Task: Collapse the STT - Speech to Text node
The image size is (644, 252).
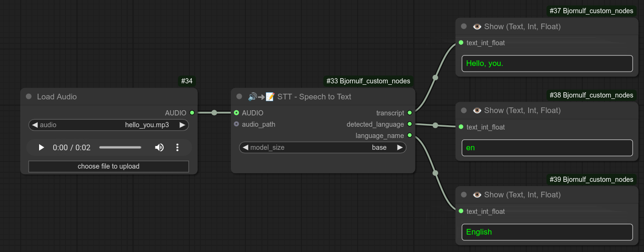Action: coord(239,97)
